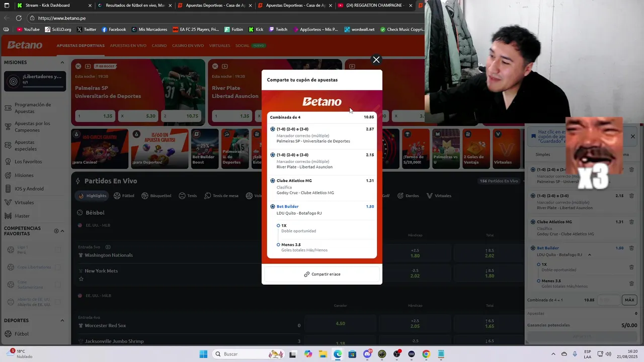Collapse the Deportes sidebar section
Viewport: 644px width, 362px height.
click(62, 320)
